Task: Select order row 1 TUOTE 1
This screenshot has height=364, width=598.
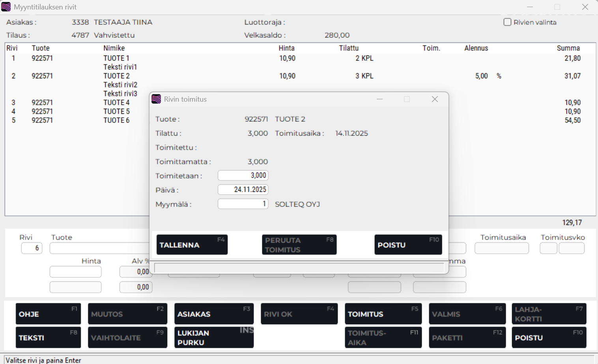Action: click(x=116, y=58)
